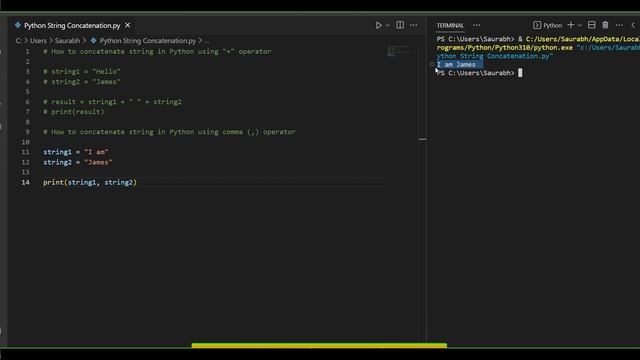Open terminal panel ellipsis actions menu
640x360 pixels.
pos(619,25)
